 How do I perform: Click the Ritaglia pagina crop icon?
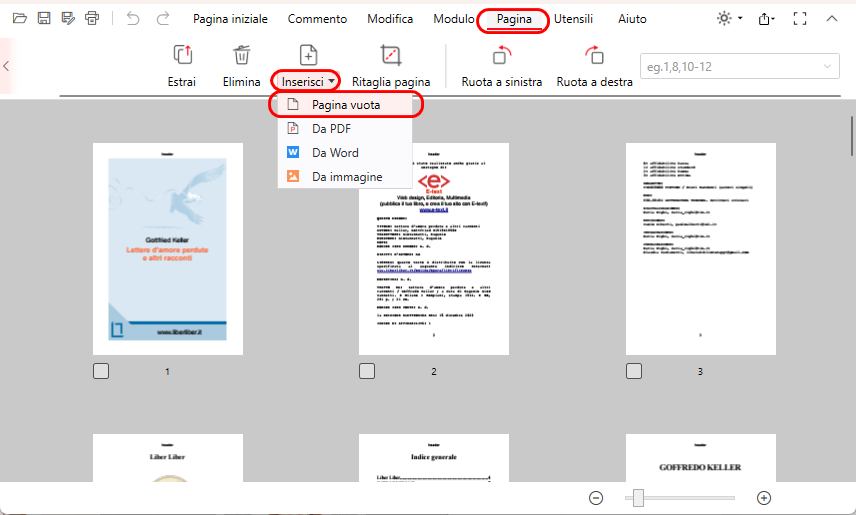pyautogui.click(x=391, y=55)
